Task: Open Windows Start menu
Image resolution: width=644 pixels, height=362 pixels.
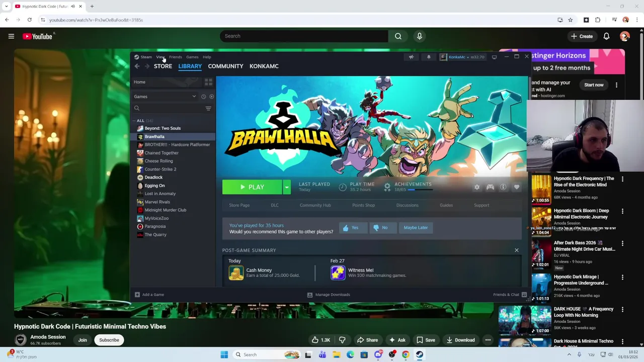Action: point(224,354)
